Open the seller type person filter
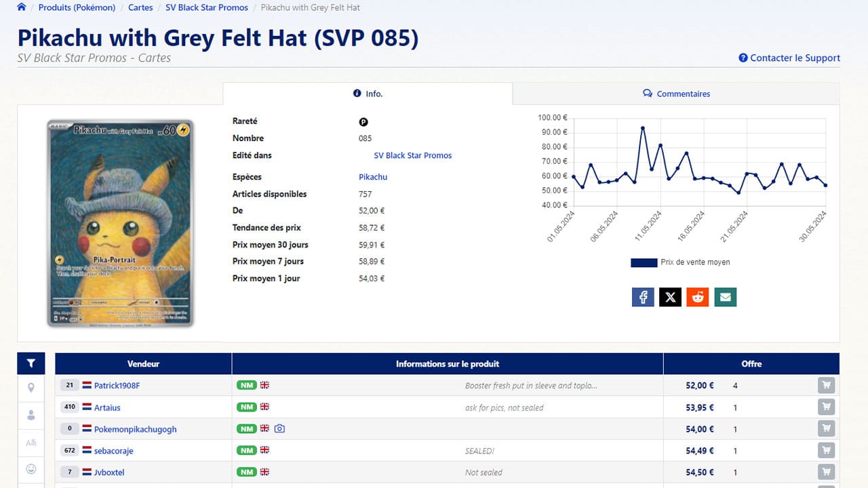This screenshot has height=488, width=868. click(31, 415)
